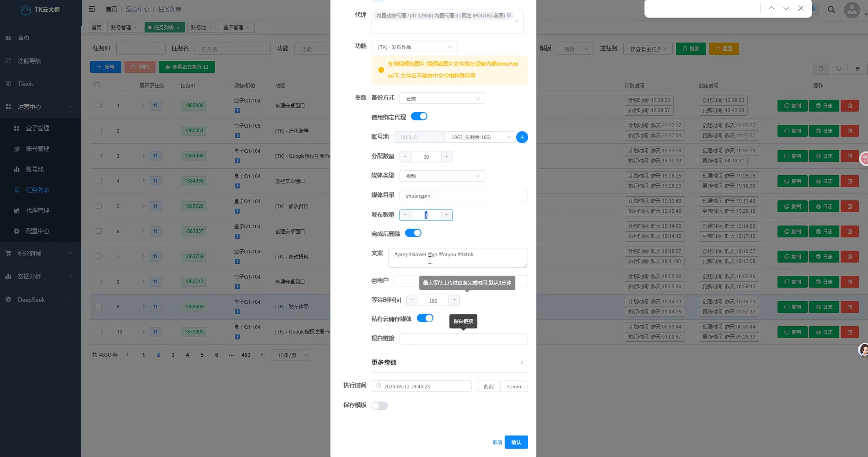Enable the 保存模板 switch
This screenshot has width=868, height=457.
tap(380, 406)
